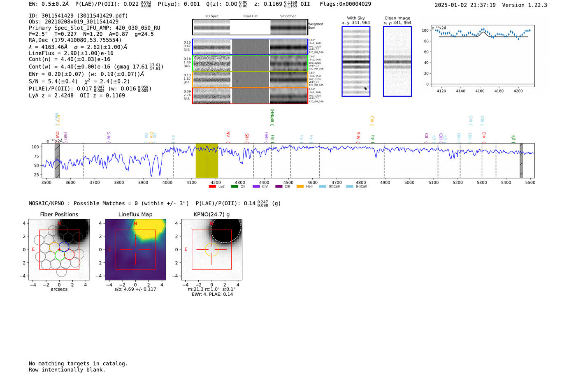This screenshot has width=576, height=392.
Task: Select the green-bordered fiber spectrum row
Action: [250, 63]
